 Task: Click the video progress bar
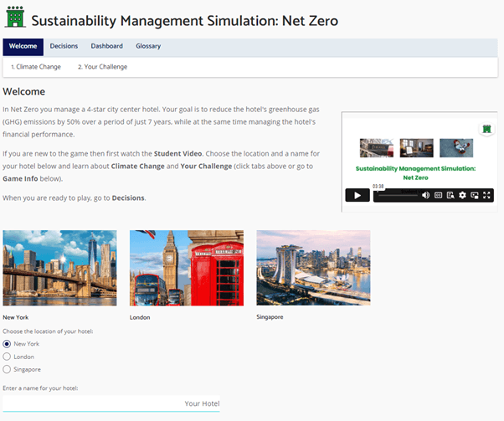(393, 195)
